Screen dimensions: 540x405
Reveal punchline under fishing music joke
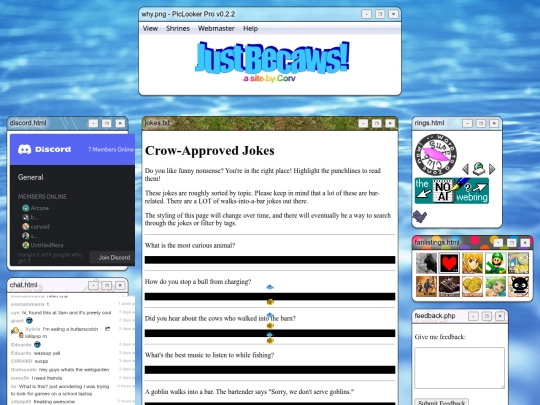(270, 370)
